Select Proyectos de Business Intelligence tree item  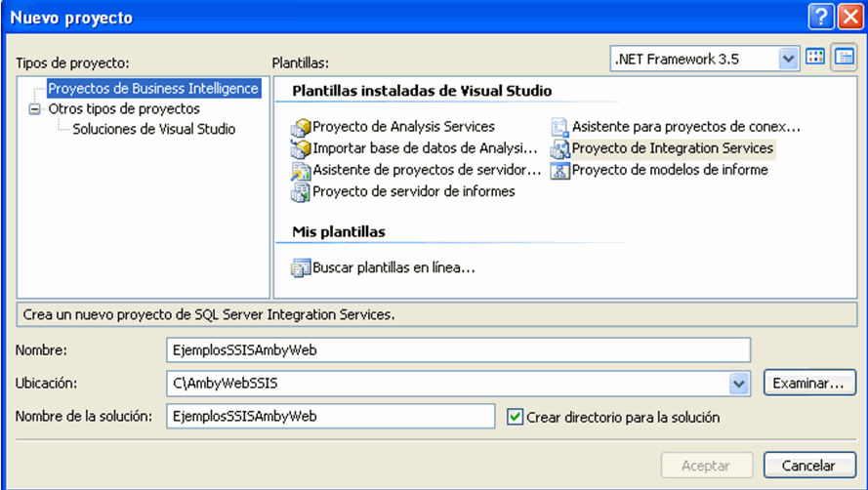(x=153, y=89)
